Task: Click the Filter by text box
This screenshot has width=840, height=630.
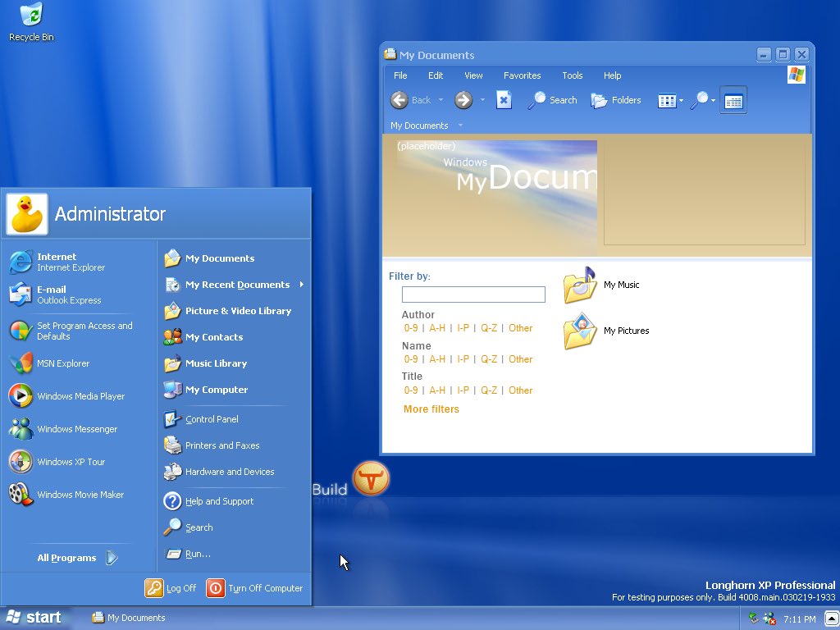Action: (473, 294)
